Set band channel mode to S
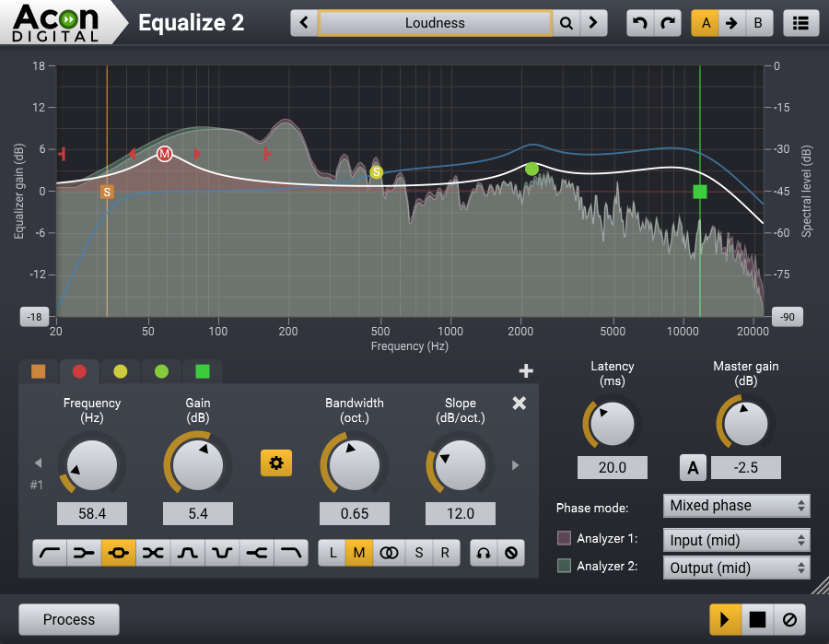Image resolution: width=829 pixels, height=644 pixels. 419,553
